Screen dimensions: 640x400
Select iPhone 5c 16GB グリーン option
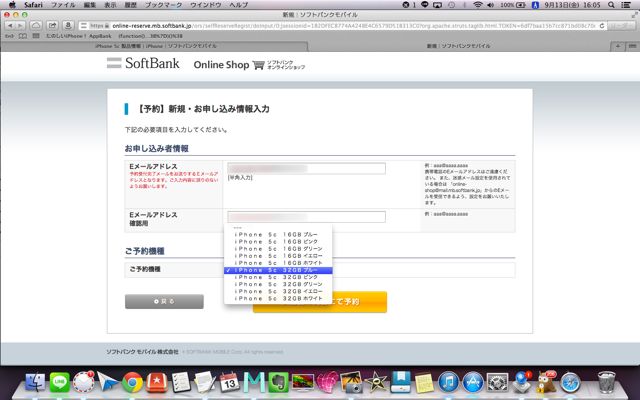(278, 249)
